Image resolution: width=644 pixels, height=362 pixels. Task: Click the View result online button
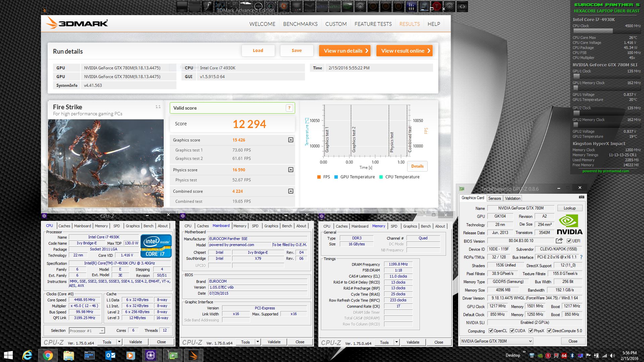404,51
